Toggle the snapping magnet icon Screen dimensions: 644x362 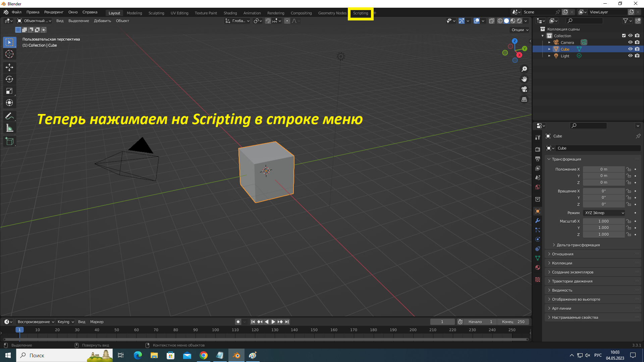coord(268,21)
